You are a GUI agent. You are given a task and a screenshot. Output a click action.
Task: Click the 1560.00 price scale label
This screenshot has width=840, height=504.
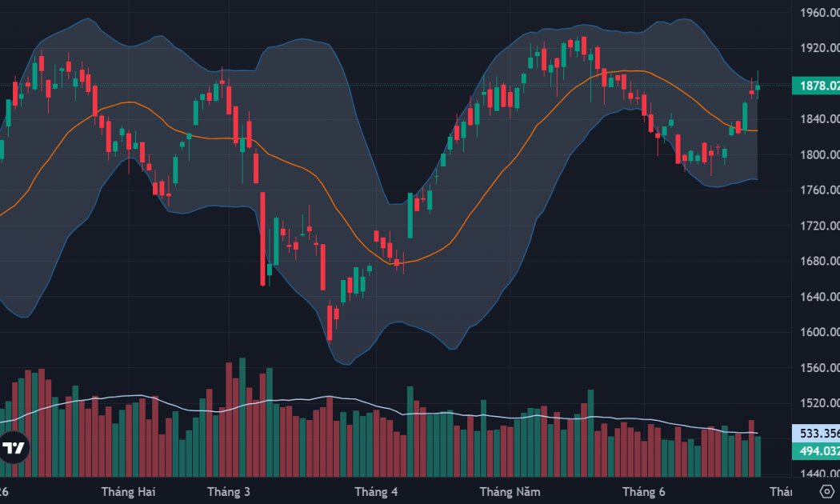(820, 367)
